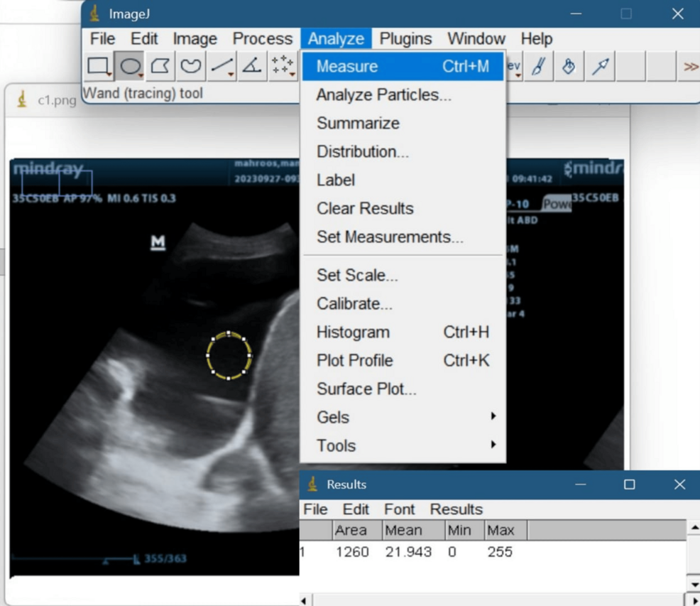
Task: Select the Flood Fill bucket tool
Action: (569, 67)
